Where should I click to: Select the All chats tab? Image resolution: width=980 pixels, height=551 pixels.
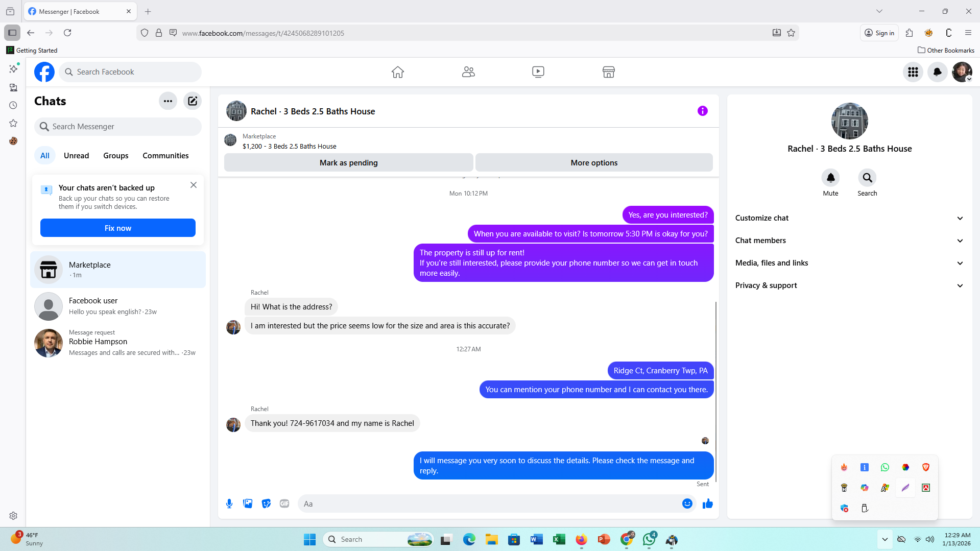45,156
